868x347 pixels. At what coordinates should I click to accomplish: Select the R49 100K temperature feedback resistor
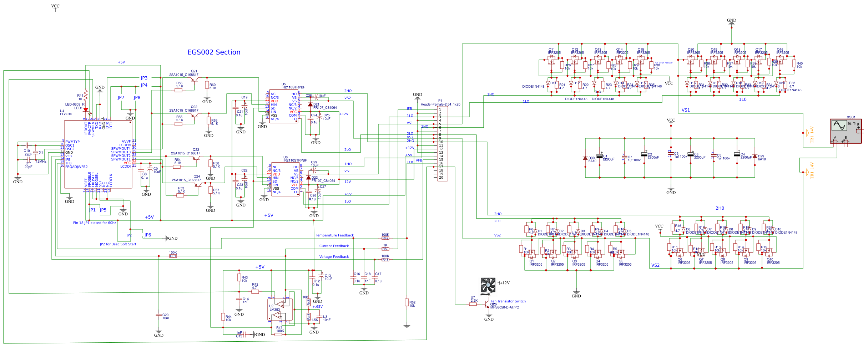point(385,238)
